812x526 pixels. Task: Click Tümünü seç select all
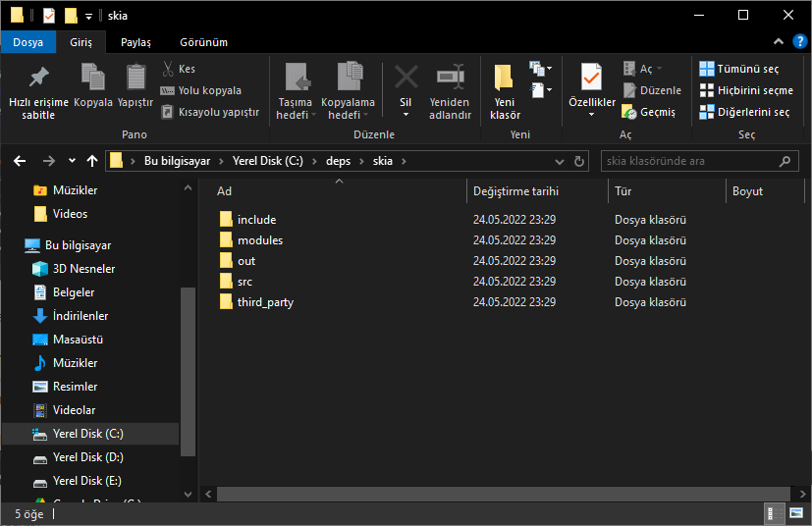pyautogui.click(x=739, y=69)
